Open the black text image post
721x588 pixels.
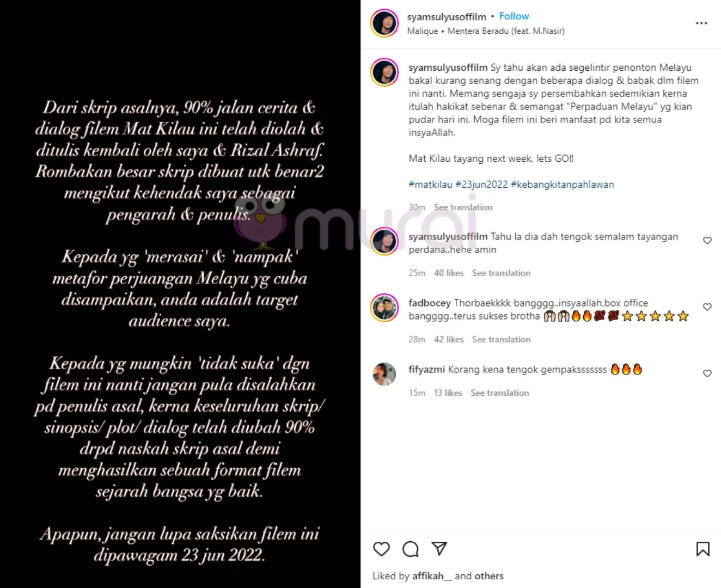180,294
